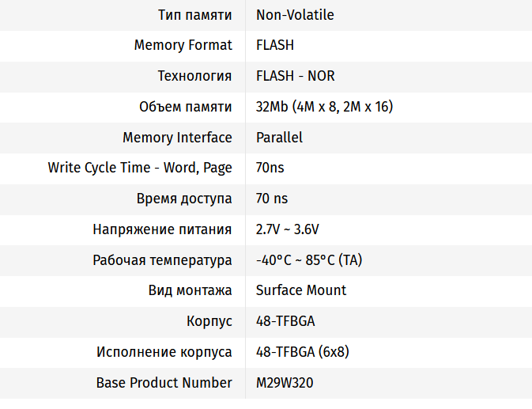Viewport: 532px width, 409px height.
Task: Click "Write Cycle Time - Word, Page" label
Action: point(140,168)
